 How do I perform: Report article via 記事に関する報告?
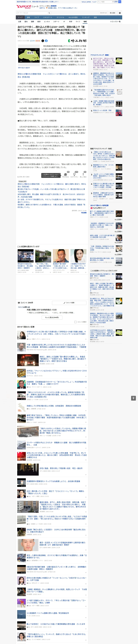point(23,177)
